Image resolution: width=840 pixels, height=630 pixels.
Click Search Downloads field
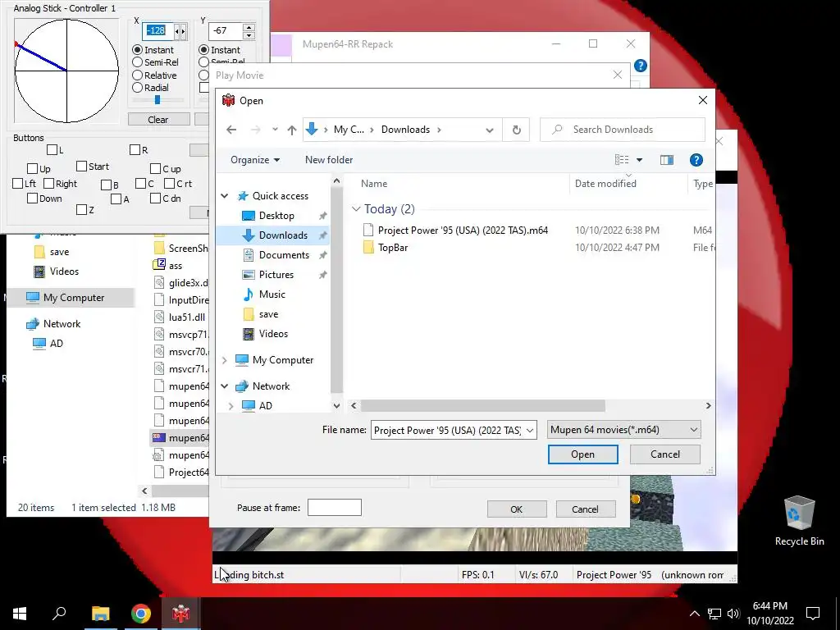pyautogui.click(x=623, y=130)
